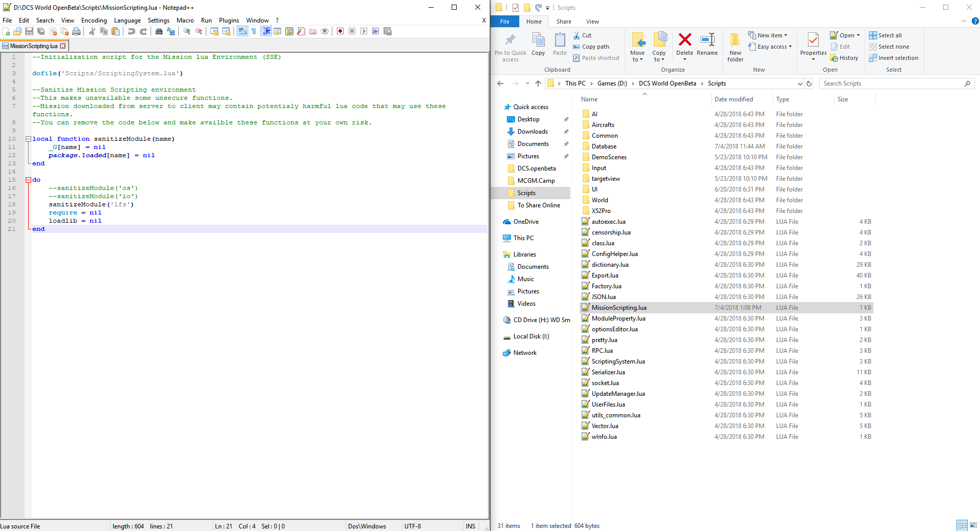This screenshot has height=531, width=980.
Task: Create a new document in Notepad++ toolbar
Action: click(6, 31)
